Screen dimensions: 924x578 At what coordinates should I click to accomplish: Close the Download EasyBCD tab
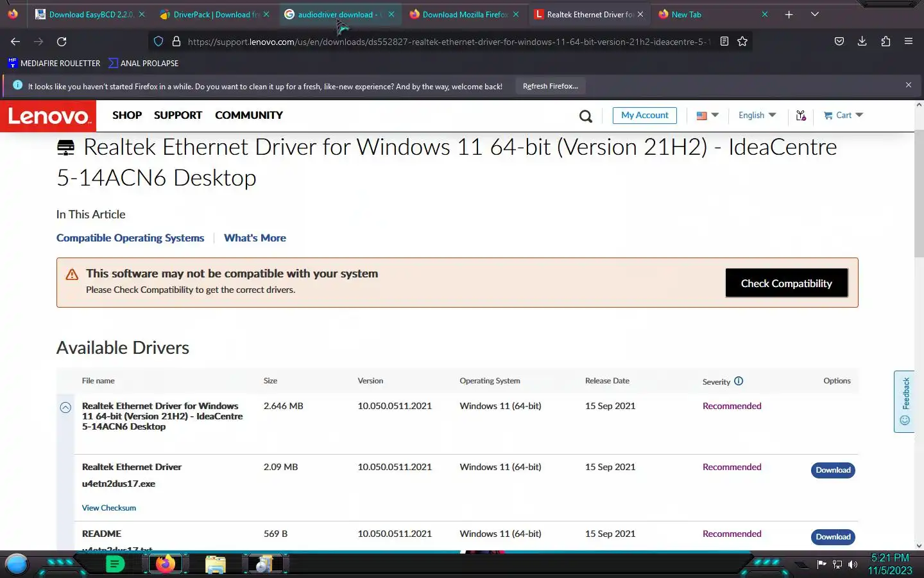point(142,14)
